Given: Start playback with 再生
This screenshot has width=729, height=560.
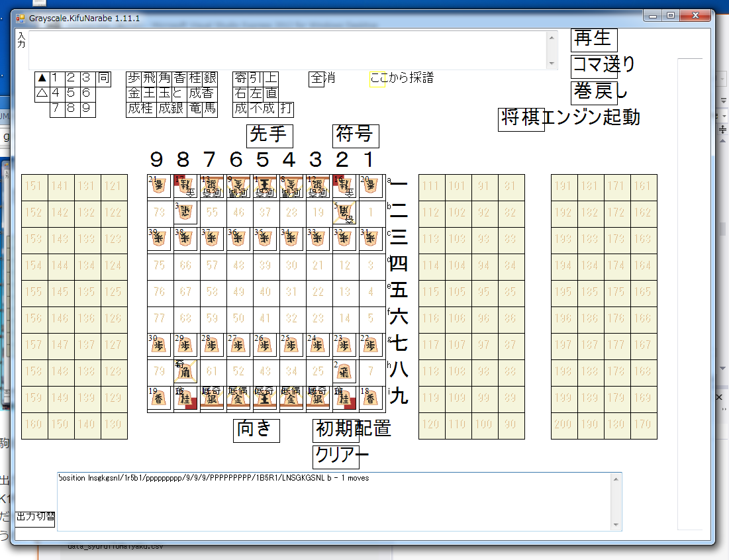Looking at the screenshot, I should (x=594, y=40).
